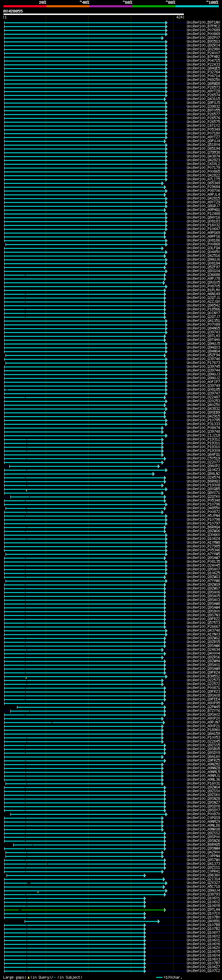Select the UniRef100_Q5I8Y4 label
Screen dimensions: 222x980
coord(203,145)
